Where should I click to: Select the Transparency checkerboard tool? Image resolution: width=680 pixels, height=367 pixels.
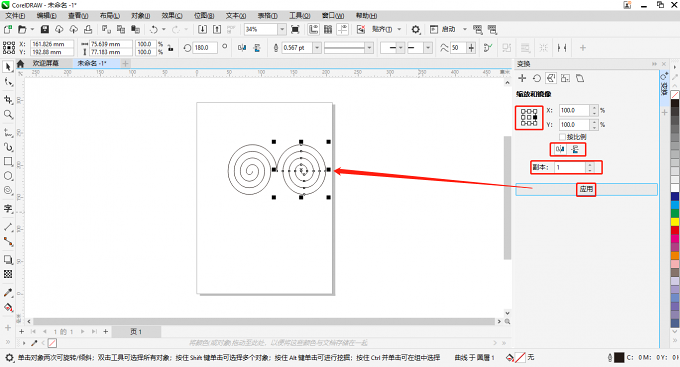[8, 274]
